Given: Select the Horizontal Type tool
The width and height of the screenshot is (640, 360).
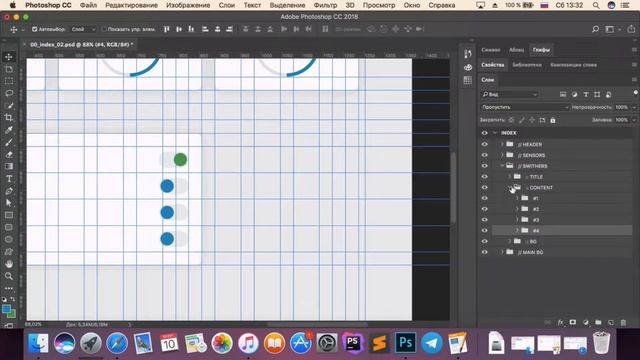Looking at the screenshot, I should (x=9, y=179).
